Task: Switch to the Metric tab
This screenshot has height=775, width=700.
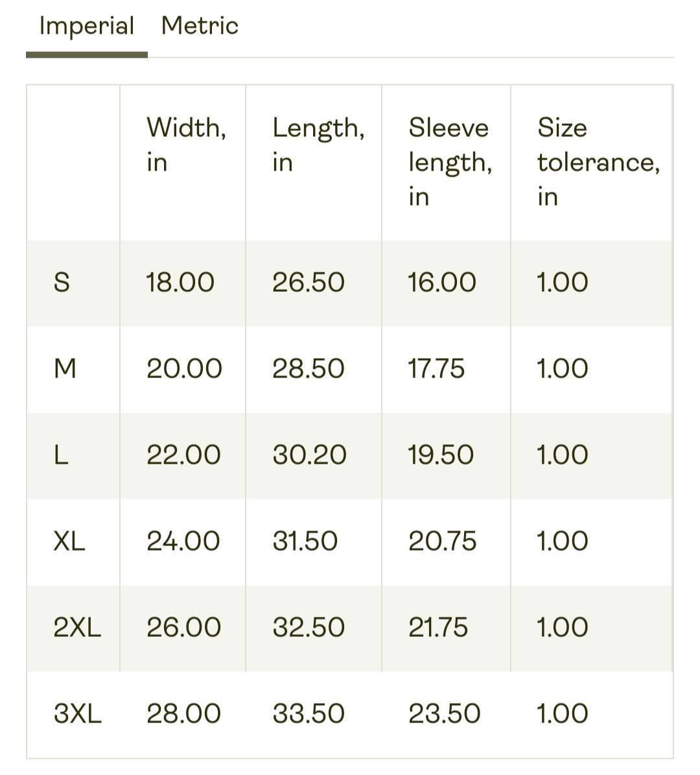Action: tap(200, 26)
